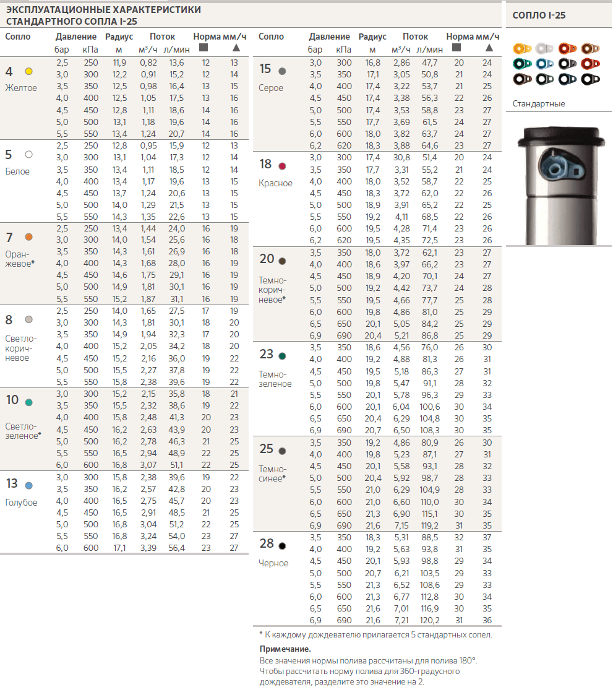The image size is (613, 700).
Task: Click the light-green dot beside nozzle 10
Action: (x=28, y=402)
